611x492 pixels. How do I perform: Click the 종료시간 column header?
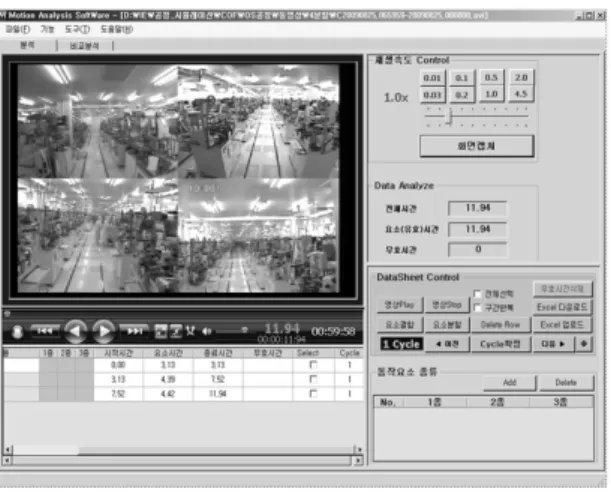click(218, 353)
